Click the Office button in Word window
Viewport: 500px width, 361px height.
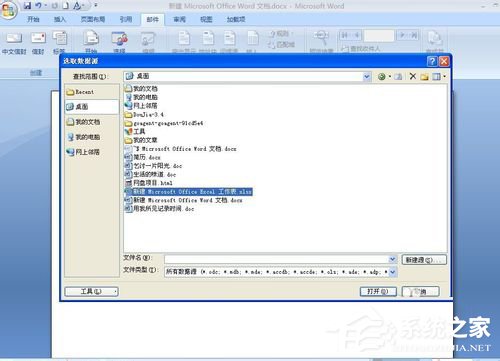click(8, 10)
